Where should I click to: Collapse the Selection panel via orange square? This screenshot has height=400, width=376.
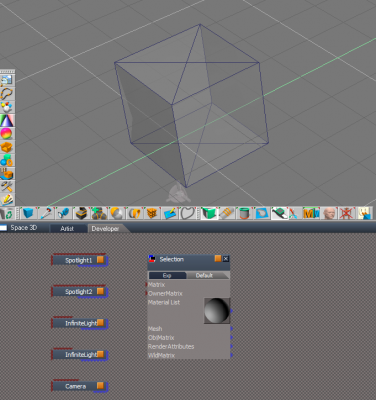tap(218, 258)
